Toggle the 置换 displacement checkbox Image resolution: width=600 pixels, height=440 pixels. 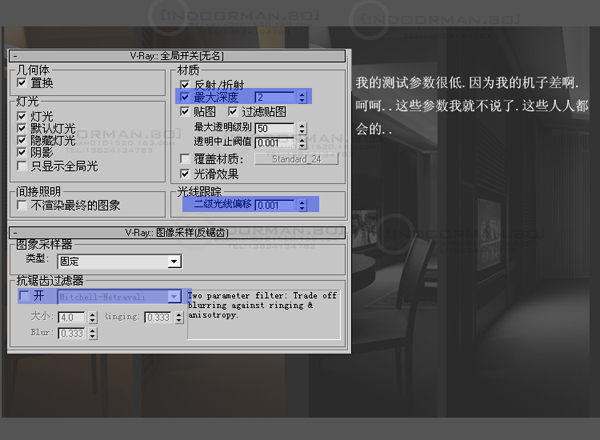pos(22,83)
